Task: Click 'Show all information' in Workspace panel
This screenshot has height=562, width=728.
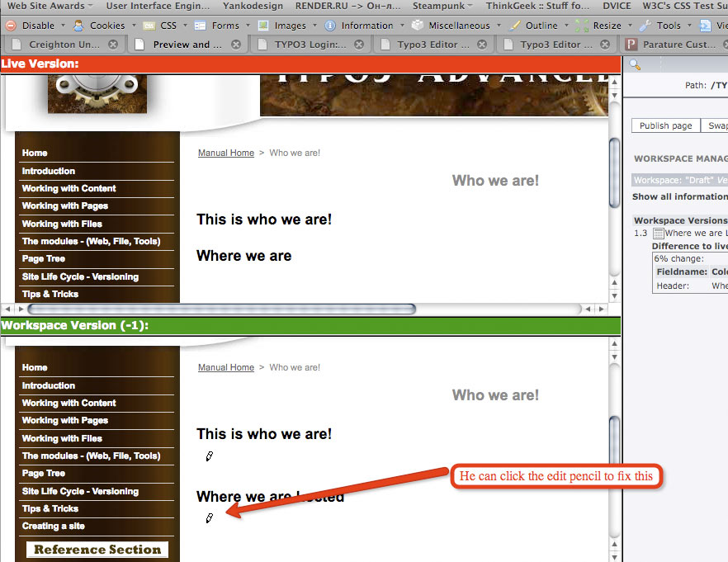Action: (679, 196)
